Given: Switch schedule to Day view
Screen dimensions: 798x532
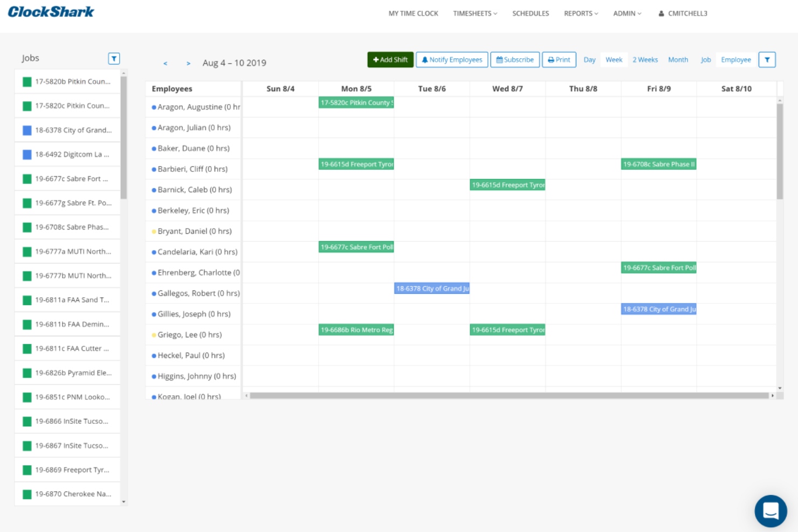Looking at the screenshot, I should (x=589, y=60).
